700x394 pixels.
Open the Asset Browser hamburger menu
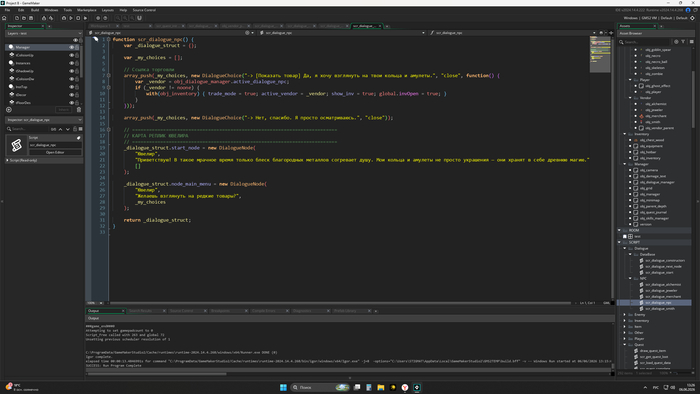692,41
